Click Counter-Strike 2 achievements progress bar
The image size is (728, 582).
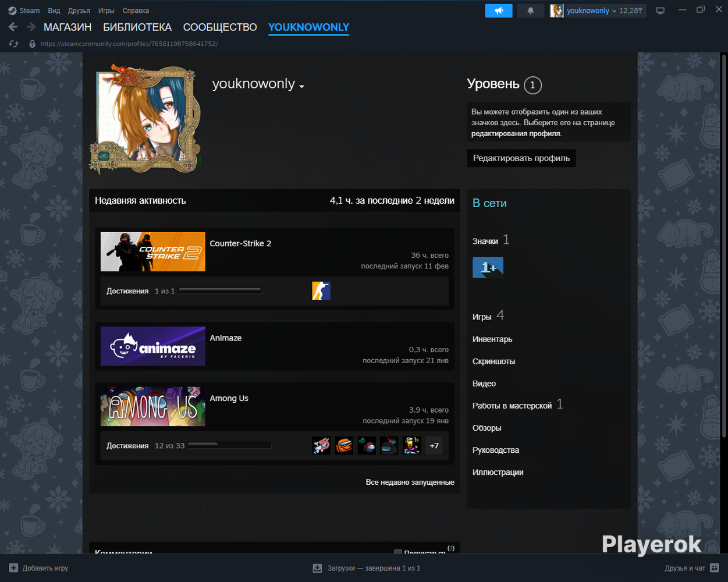(x=220, y=290)
